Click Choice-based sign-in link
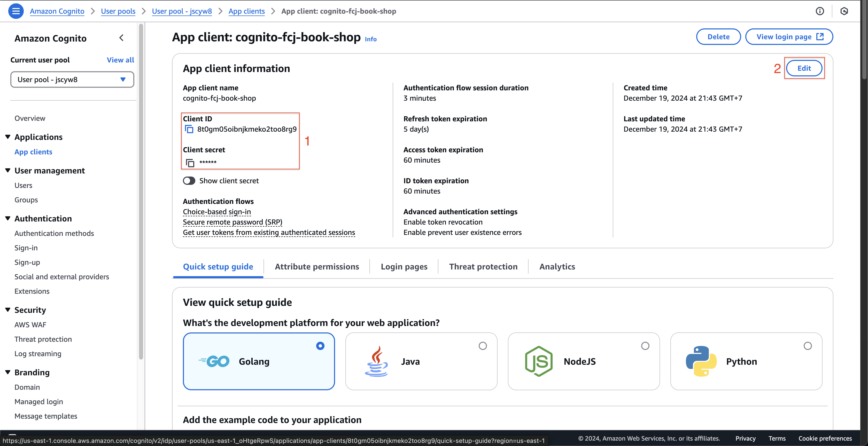The image size is (868, 446). (x=217, y=212)
